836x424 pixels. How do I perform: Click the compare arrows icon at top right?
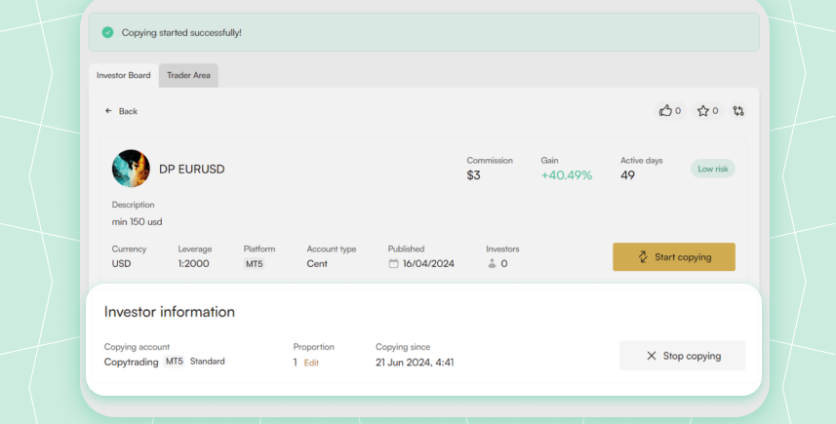click(738, 111)
